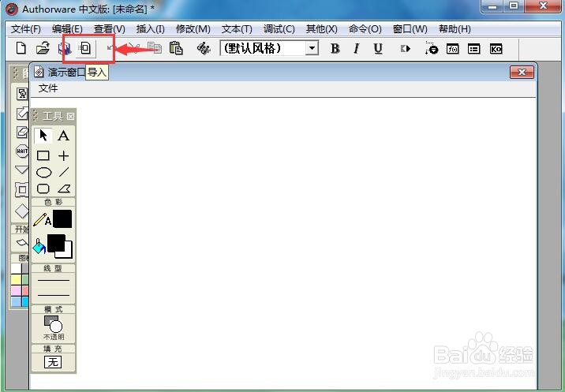Click the Paste clipboard icon
Image resolution: width=565 pixels, height=392 pixels.
click(x=176, y=48)
